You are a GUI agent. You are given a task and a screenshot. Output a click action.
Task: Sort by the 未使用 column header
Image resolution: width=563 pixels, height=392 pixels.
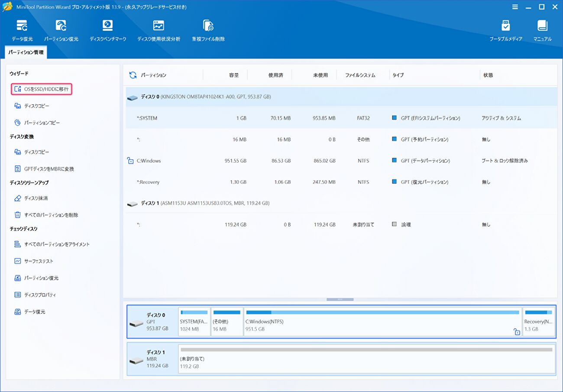pyautogui.click(x=320, y=75)
